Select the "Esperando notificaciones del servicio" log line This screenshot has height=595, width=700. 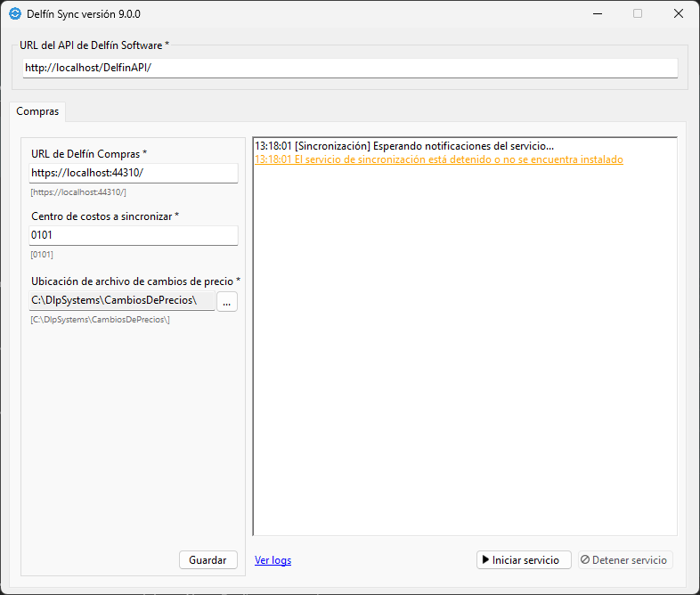tap(404, 145)
